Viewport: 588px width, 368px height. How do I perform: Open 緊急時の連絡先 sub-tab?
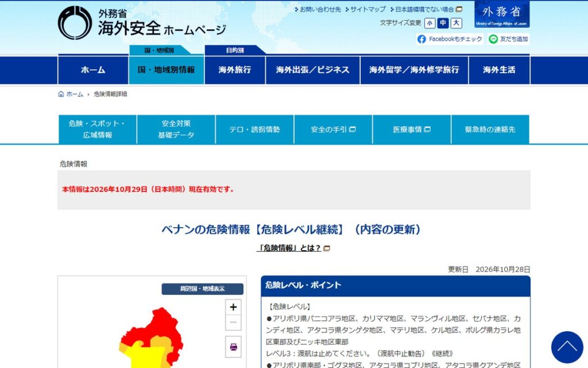tap(490, 129)
